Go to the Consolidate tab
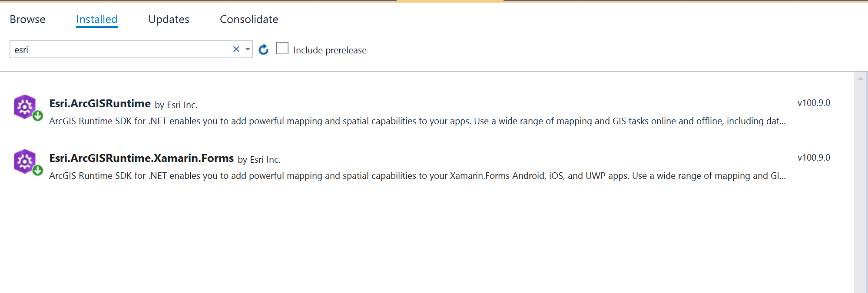868x293 pixels. [249, 19]
